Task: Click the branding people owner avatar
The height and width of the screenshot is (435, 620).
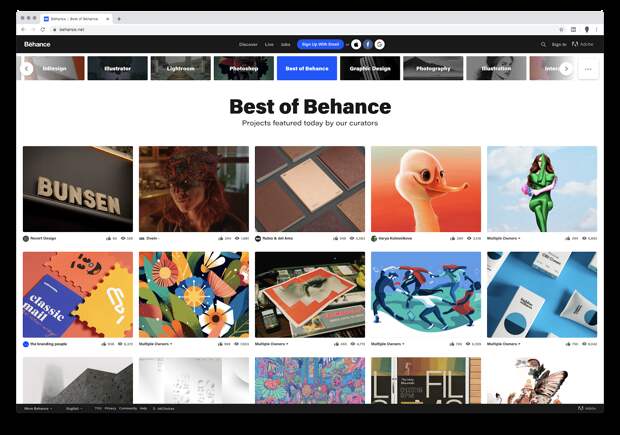Action: click(x=26, y=344)
